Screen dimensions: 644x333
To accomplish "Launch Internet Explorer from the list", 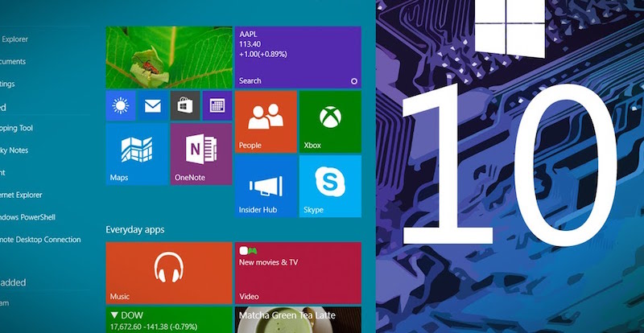I will (x=21, y=195).
